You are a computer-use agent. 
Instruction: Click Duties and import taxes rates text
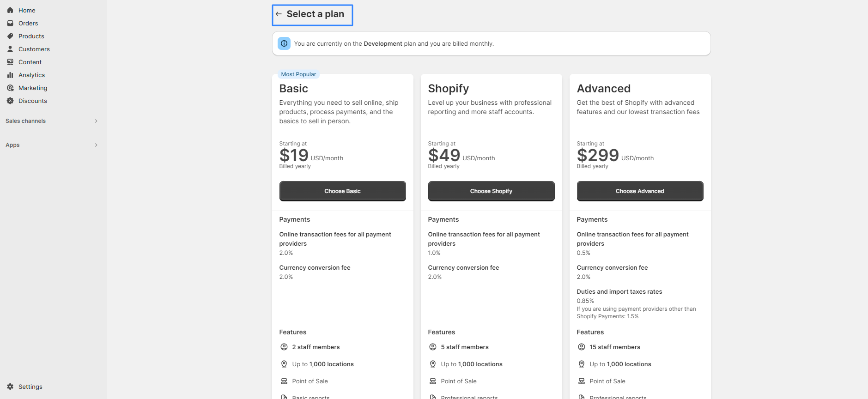[x=619, y=292]
